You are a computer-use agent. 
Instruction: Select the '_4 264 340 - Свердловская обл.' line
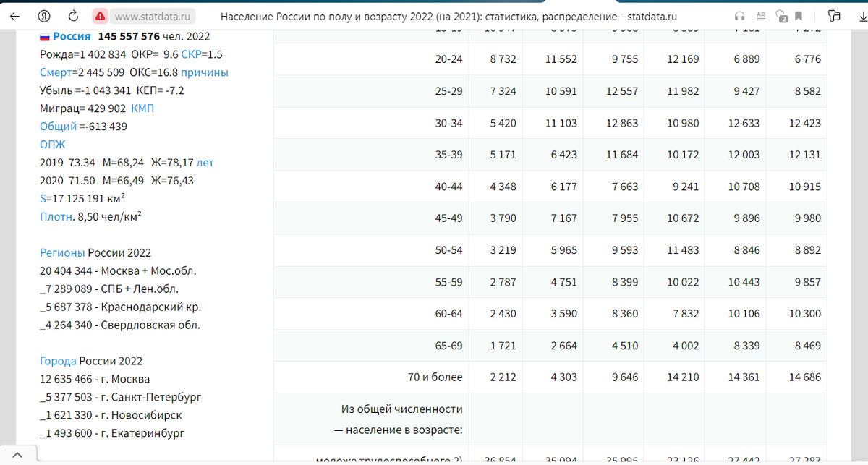tap(119, 325)
